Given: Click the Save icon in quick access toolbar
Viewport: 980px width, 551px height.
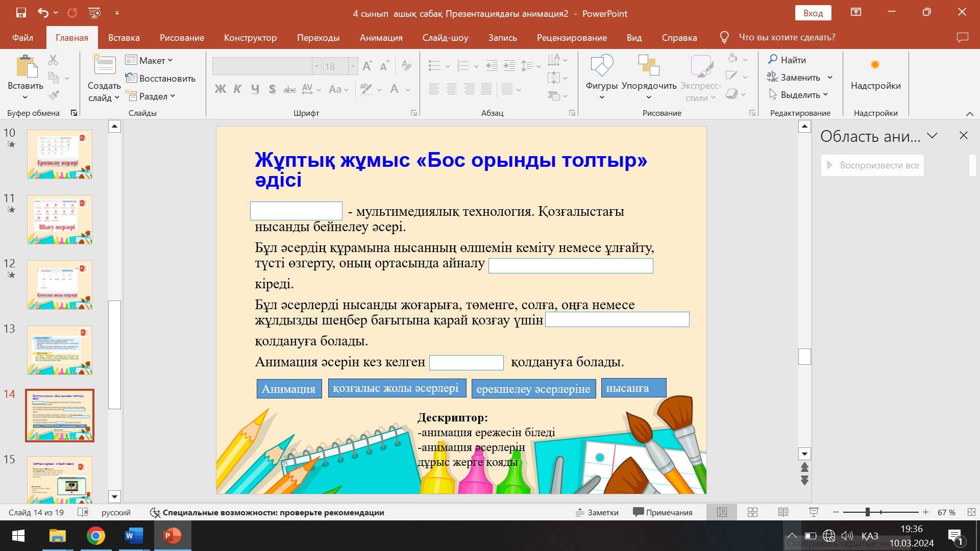Looking at the screenshot, I should click(21, 13).
